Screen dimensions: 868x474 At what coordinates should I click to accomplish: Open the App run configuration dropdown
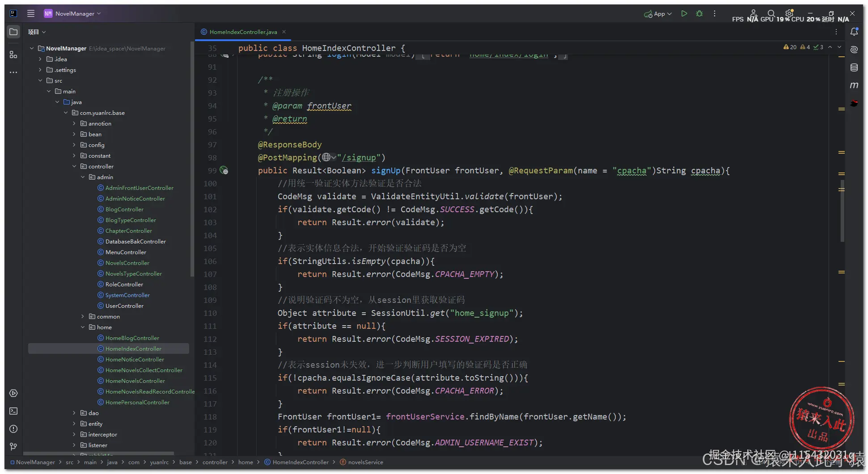(658, 14)
